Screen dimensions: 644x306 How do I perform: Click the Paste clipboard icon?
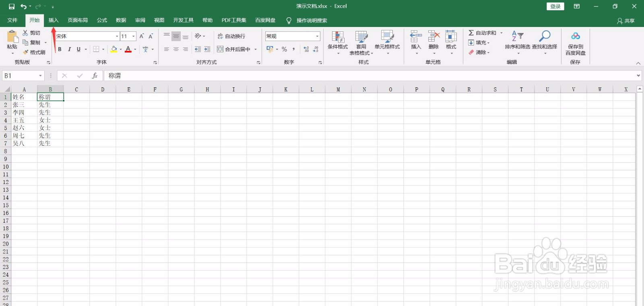(x=12, y=37)
